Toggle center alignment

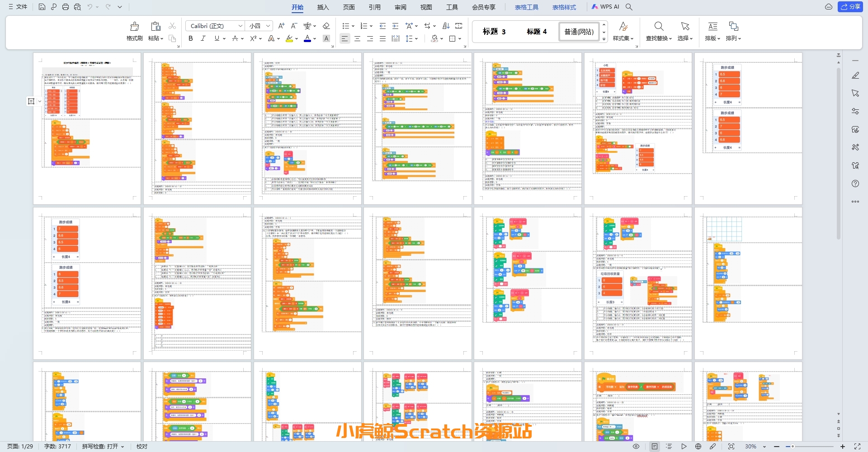358,38
